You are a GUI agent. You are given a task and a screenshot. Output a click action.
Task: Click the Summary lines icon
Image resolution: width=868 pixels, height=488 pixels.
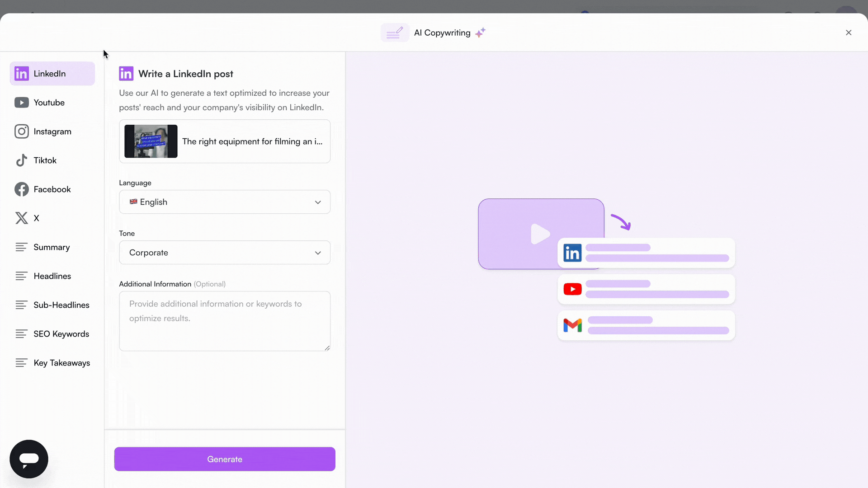[x=22, y=247]
